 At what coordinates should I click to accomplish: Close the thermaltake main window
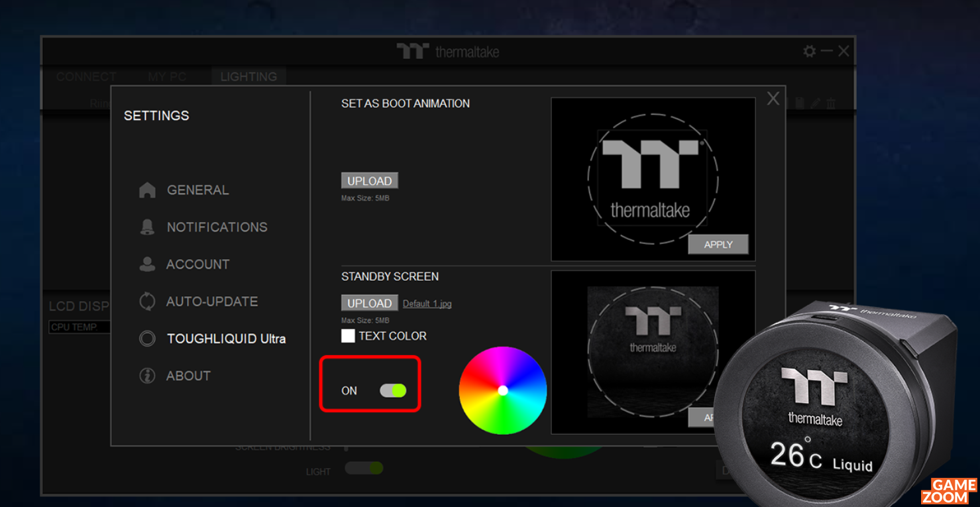pyautogui.click(x=843, y=51)
